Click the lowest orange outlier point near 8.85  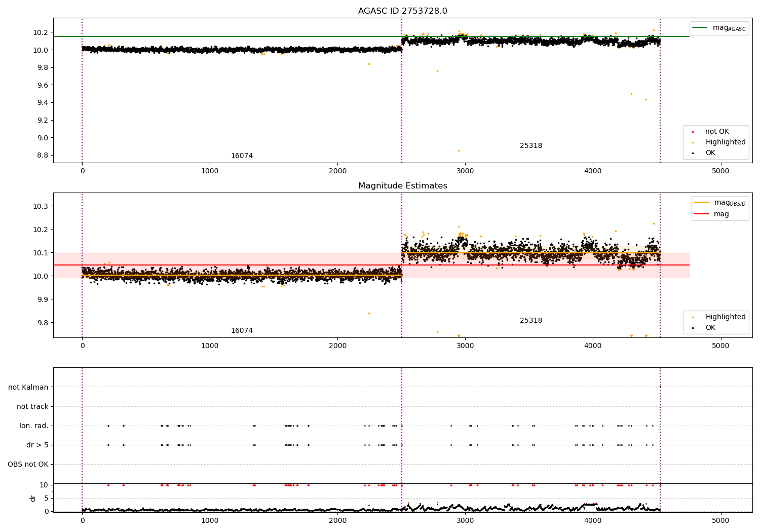459,150
